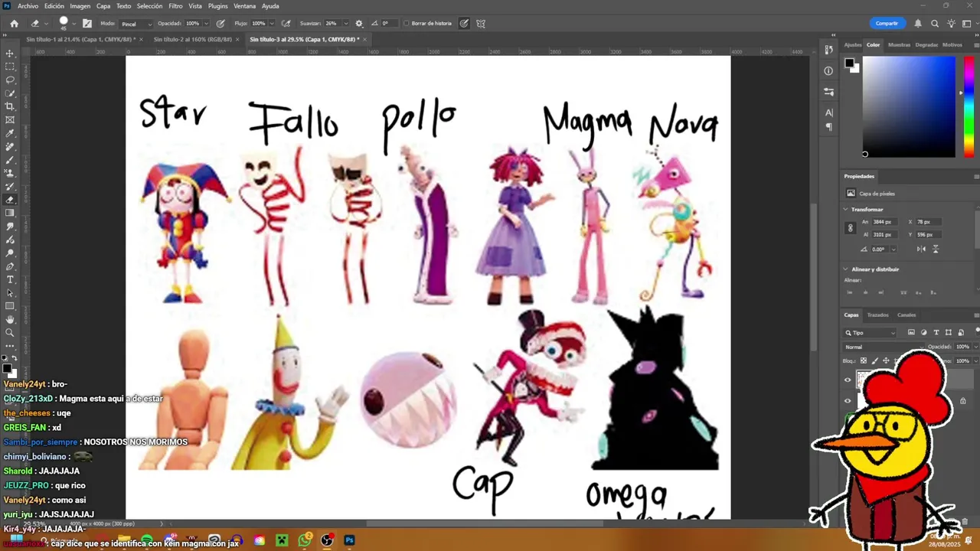Open smoothing options gear icon
The height and width of the screenshot is (551, 980).
[359, 24]
